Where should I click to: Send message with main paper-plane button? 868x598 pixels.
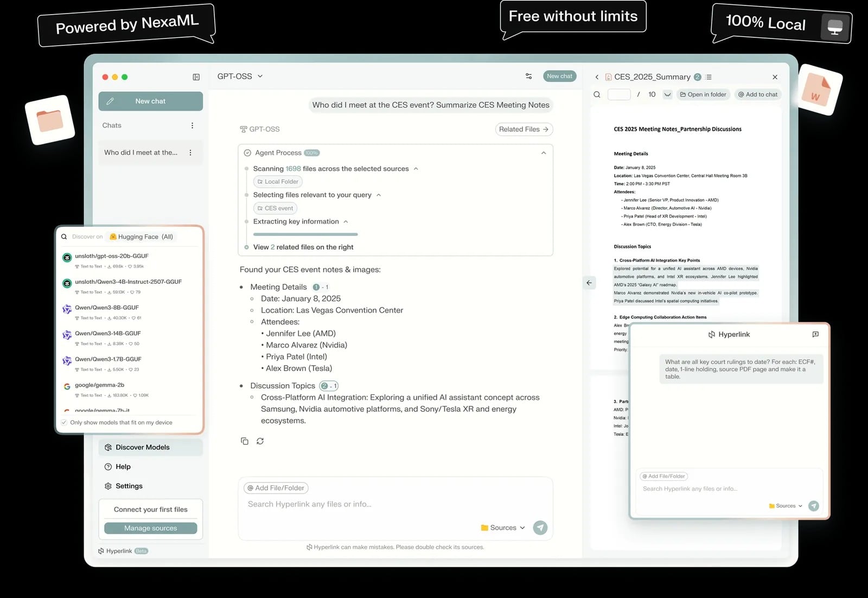540,527
